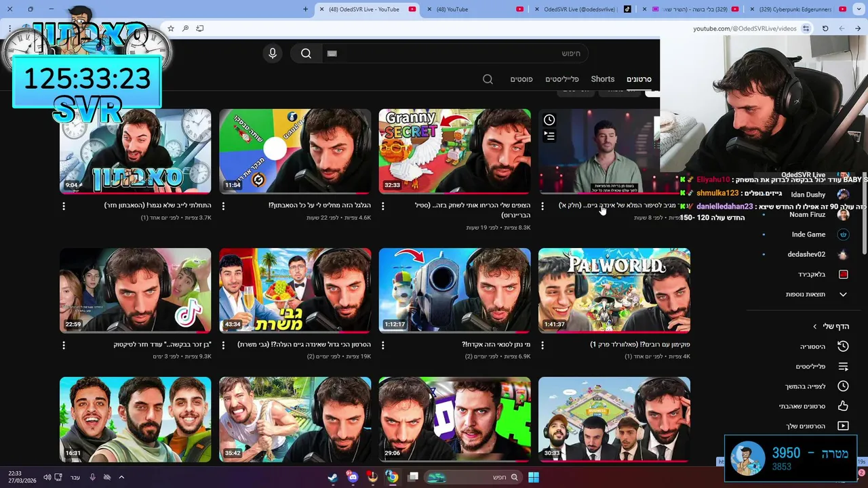Open the video titled פוקימון עם רובים
The image size is (868, 488).
click(x=640, y=345)
